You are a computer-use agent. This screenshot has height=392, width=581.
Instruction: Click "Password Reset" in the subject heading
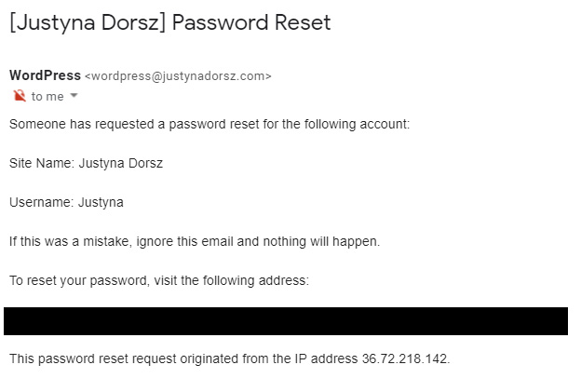[x=251, y=22]
